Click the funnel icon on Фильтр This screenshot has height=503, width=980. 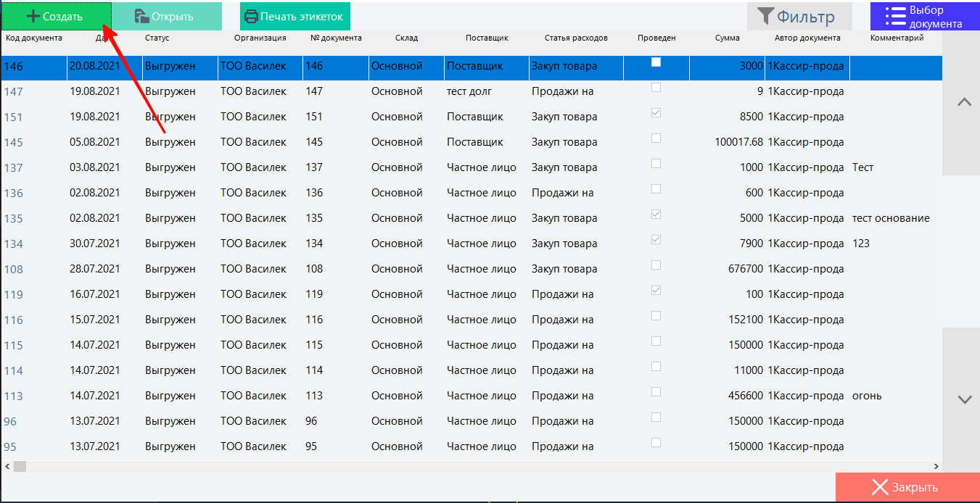765,16
